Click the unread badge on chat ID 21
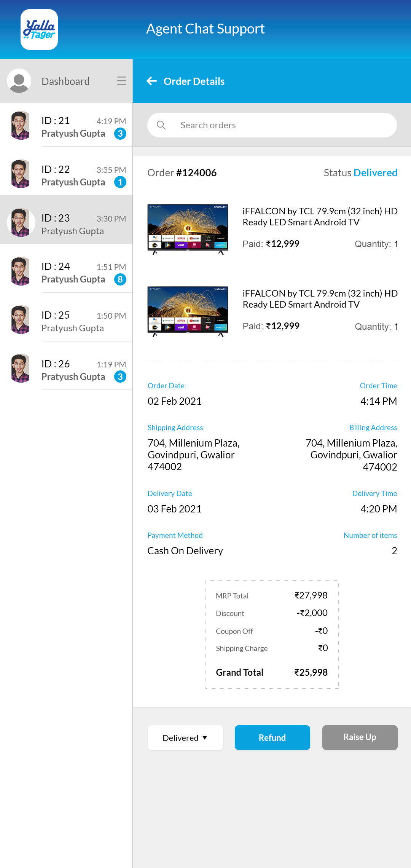The image size is (411, 868). 120,134
